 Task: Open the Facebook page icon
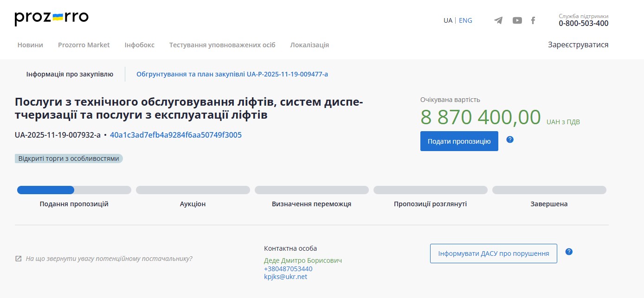533,20
